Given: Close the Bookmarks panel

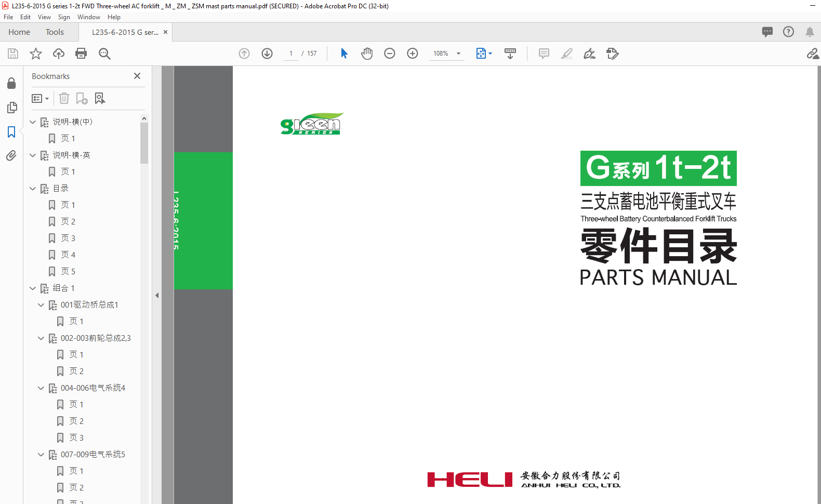Looking at the screenshot, I should tap(137, 76).
